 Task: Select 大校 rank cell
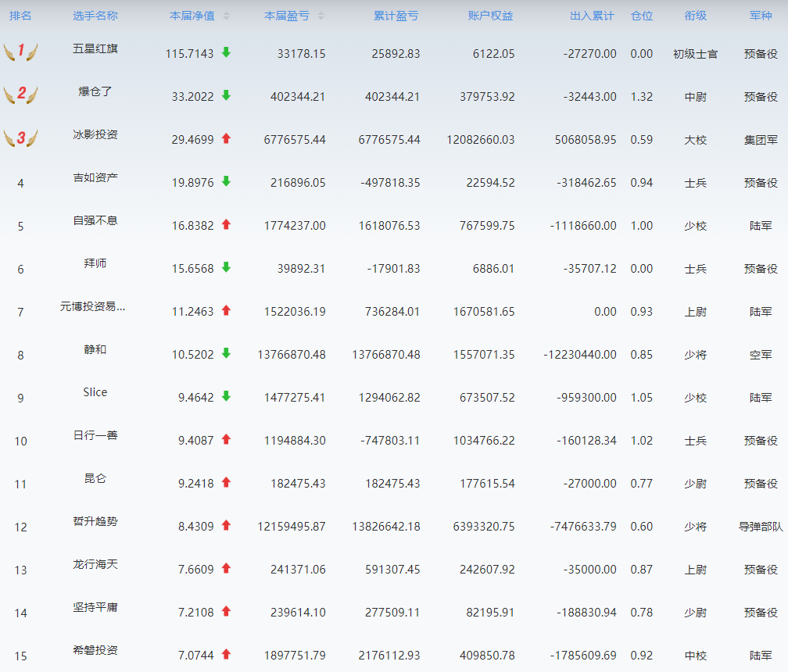(696, 140)
